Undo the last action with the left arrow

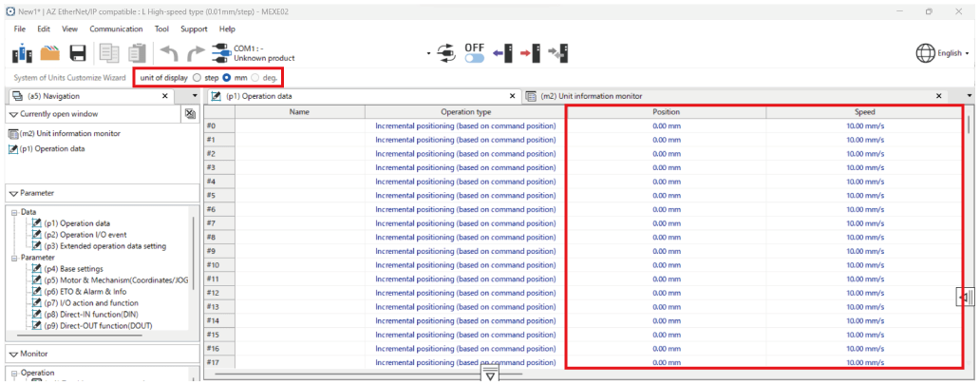pyautogui.click(x=169, y=53)
